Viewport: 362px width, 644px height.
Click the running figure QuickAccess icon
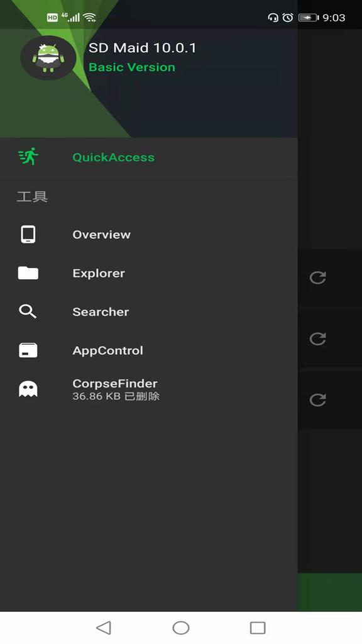point(28,157)
